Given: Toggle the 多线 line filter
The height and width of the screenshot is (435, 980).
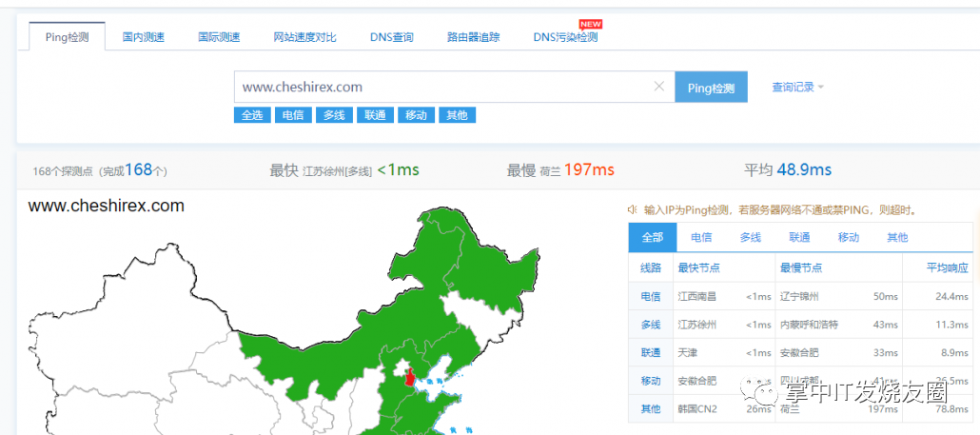Looking at the screenshot, I should [x=333, y=115].
